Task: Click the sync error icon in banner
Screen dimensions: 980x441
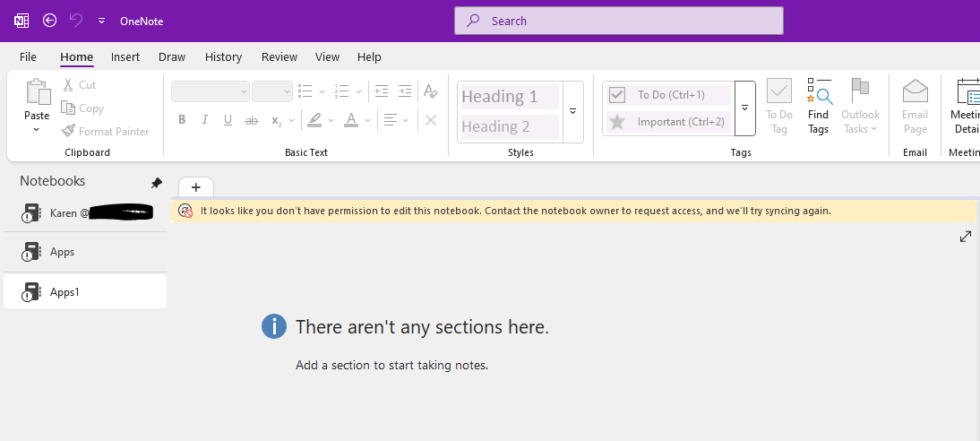Action: [x=185, y=211]
